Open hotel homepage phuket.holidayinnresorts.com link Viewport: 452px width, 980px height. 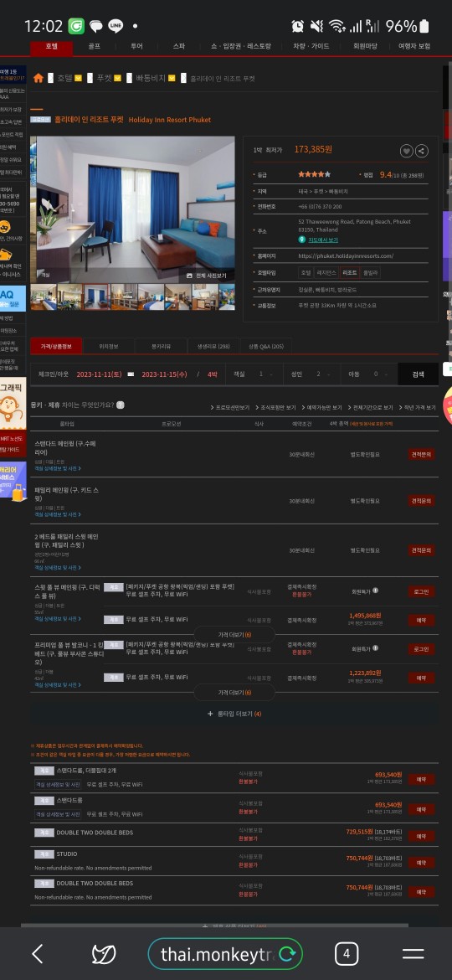click(x=346, y=255)
